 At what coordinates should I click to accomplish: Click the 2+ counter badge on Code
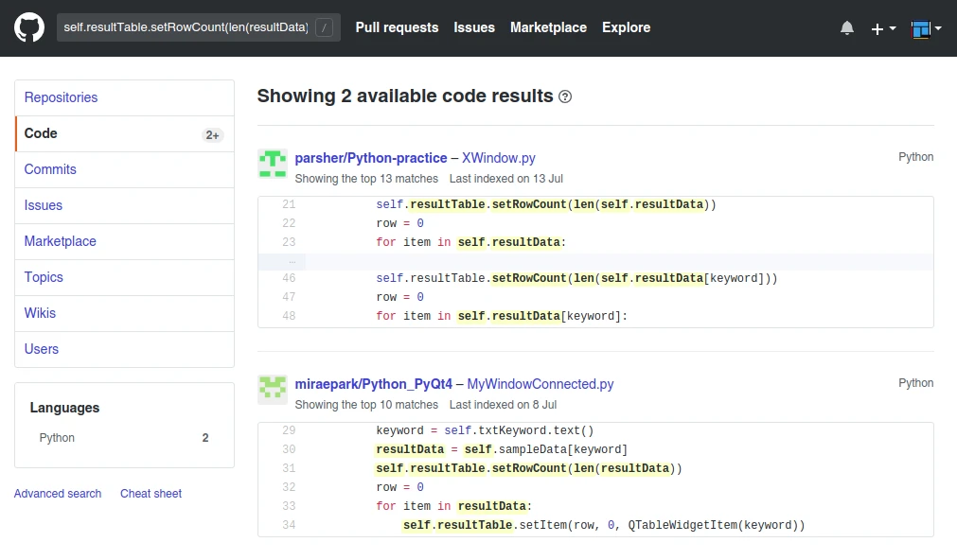(x=212, y=135)
